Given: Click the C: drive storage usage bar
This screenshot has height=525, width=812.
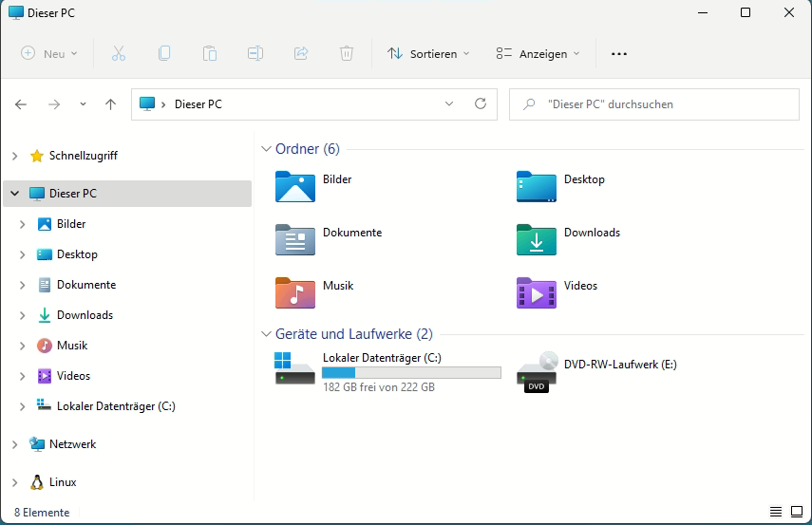Looking at the screenshot, I should [x=411, y=372].
